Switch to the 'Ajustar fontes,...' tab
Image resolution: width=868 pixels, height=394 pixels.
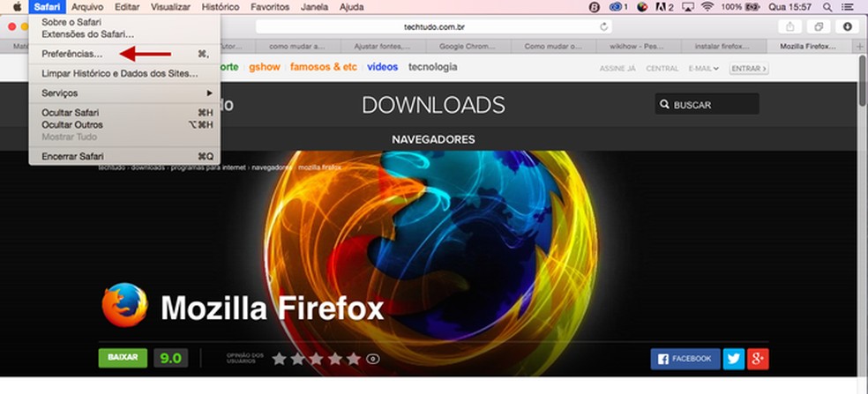385,47
